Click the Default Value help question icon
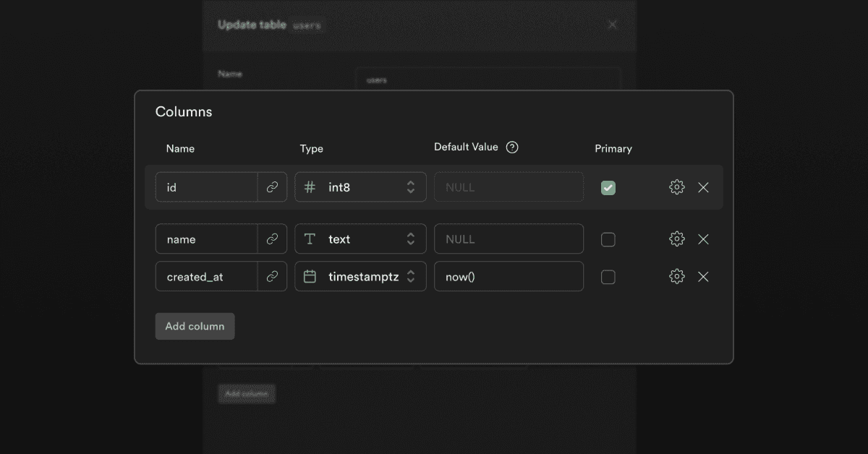Screen dimensions: 868x454 pos(512,147)
